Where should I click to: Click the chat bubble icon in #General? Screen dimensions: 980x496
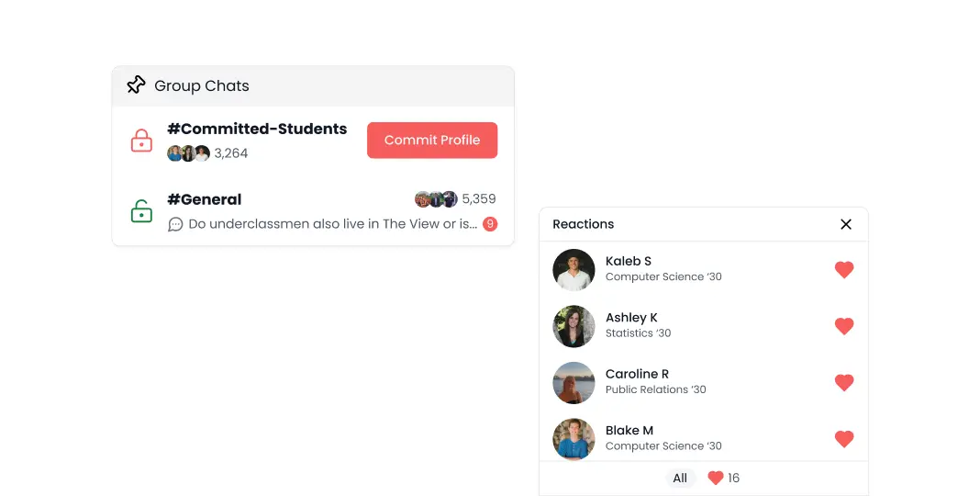click(x=175, y=224)
